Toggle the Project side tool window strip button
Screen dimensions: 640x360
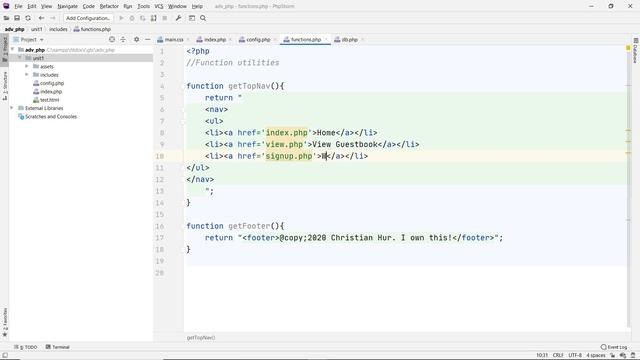point(4,49)
